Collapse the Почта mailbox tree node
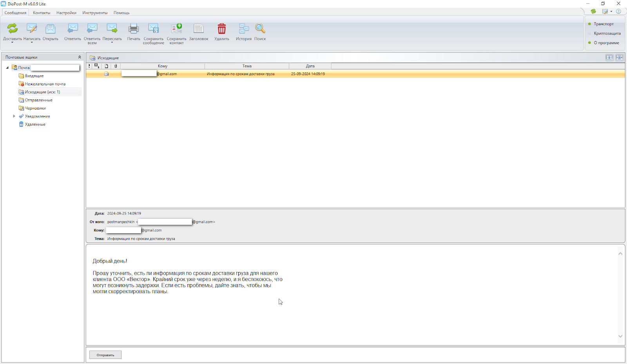 [7, 68]
